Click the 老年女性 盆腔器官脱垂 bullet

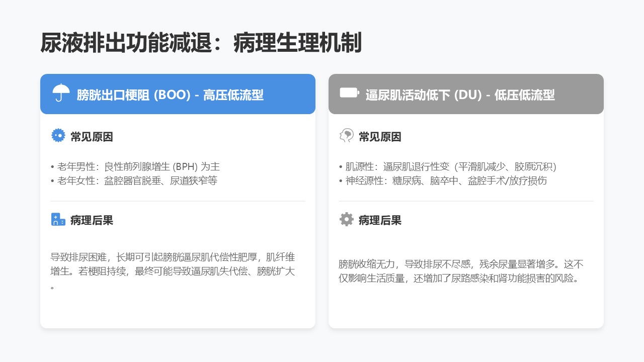[134, 180]
